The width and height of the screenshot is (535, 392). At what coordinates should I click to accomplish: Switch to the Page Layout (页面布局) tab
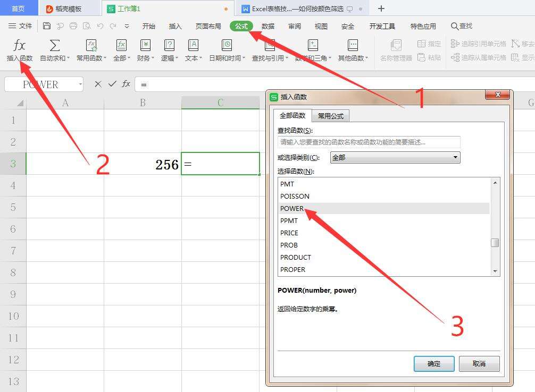pos(208,26)
